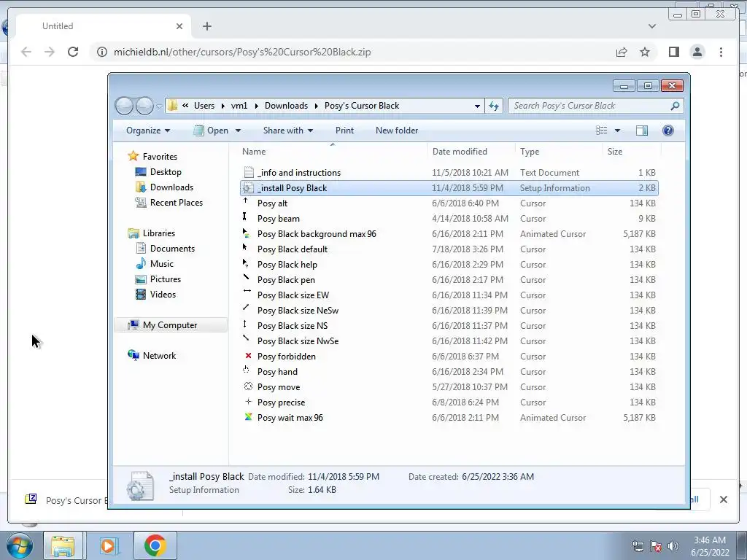This screenshot has height=560, width=747.
Task: Open the view options dropdown arrow
Action: click(617, 131)
